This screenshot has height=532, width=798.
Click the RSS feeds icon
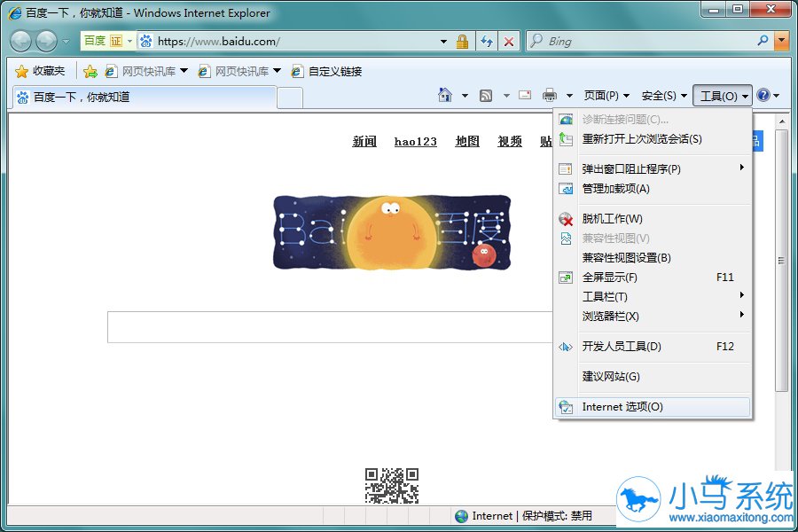[x=486, y=95]
